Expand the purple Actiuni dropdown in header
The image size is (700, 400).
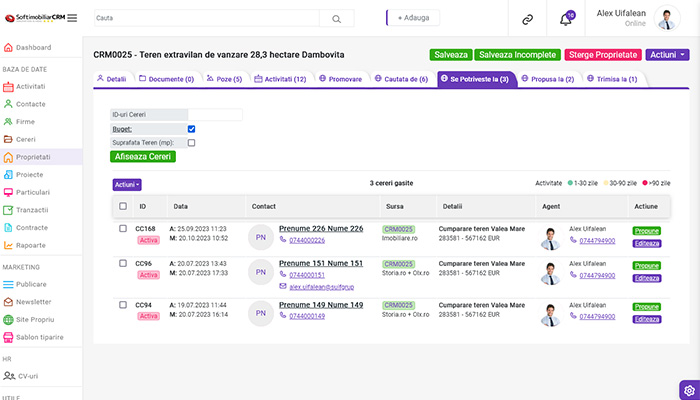(667, 55)
